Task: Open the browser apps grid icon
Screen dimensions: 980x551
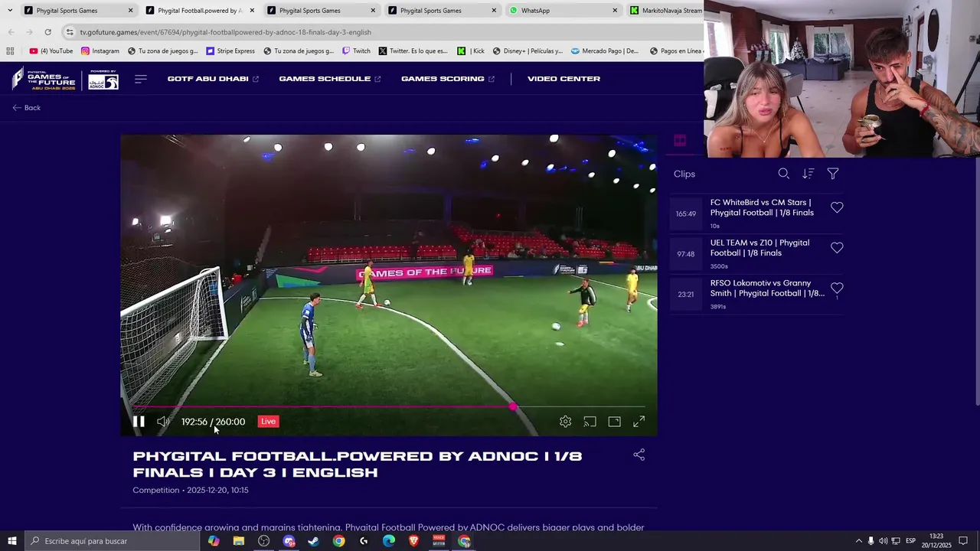Action: tap(10, 51)
